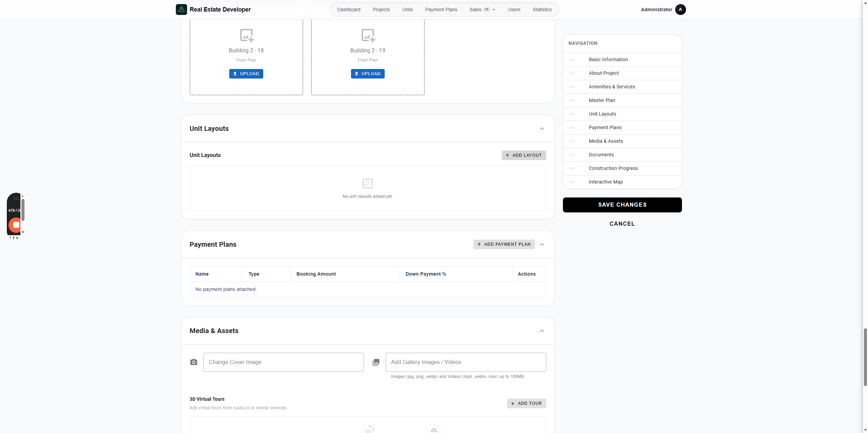868x433 pixels.
Task: Stop recording with the red stop button
Action: click(15, 225)
